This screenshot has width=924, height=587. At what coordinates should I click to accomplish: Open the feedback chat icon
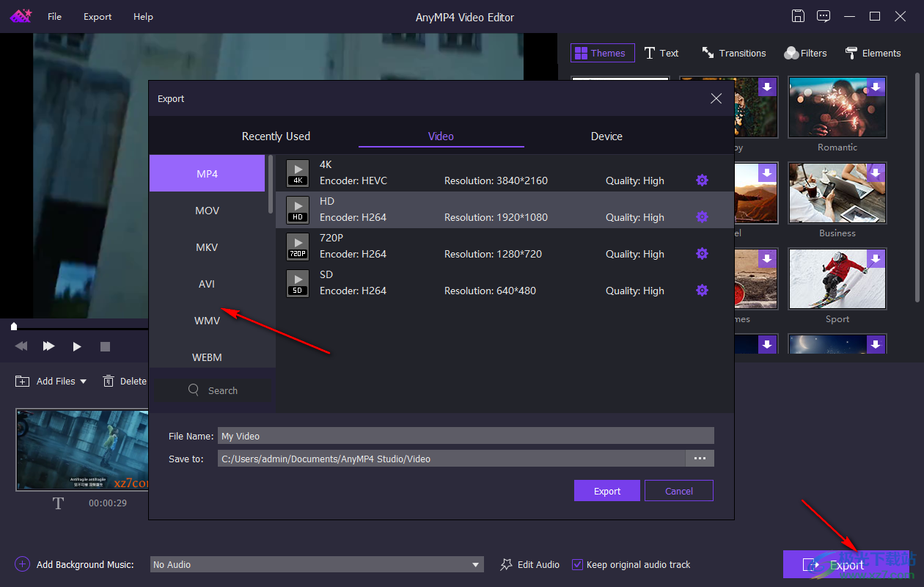tap(824, 16)
